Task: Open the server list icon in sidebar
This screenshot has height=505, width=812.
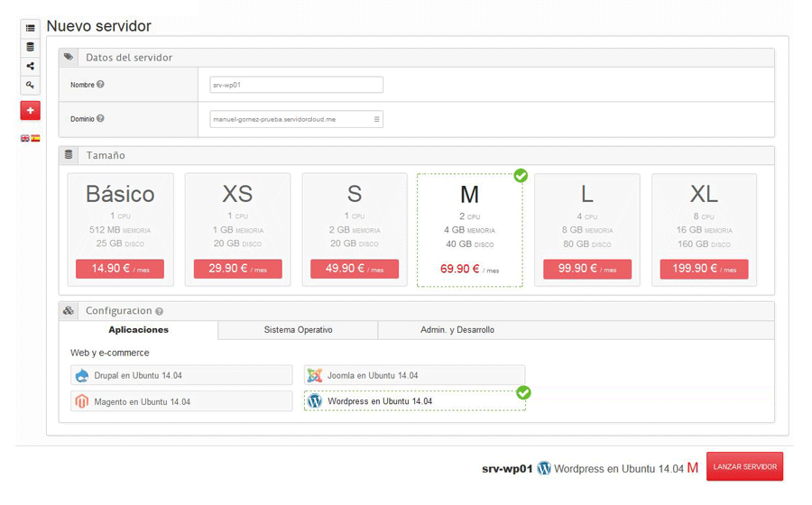Action: point(30,28)
